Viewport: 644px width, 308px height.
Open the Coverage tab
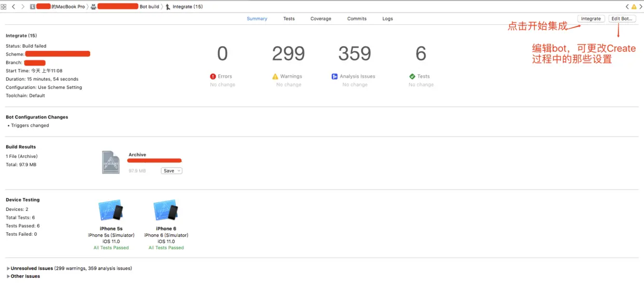coord(321,19)
